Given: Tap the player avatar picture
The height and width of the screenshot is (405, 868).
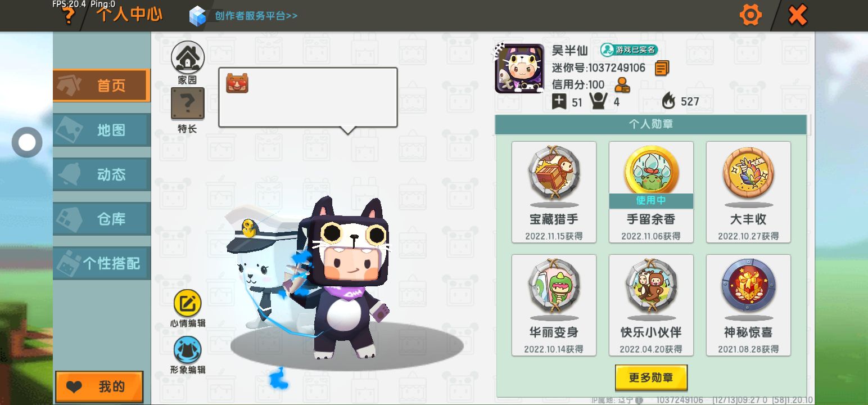Looking at the screenshot, I should tap(519, 69).
